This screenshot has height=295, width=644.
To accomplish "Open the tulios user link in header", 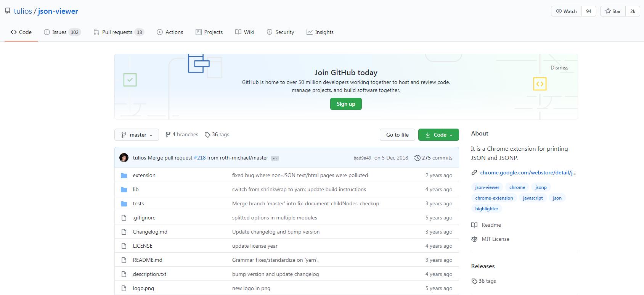I will (x=23, y=11).
